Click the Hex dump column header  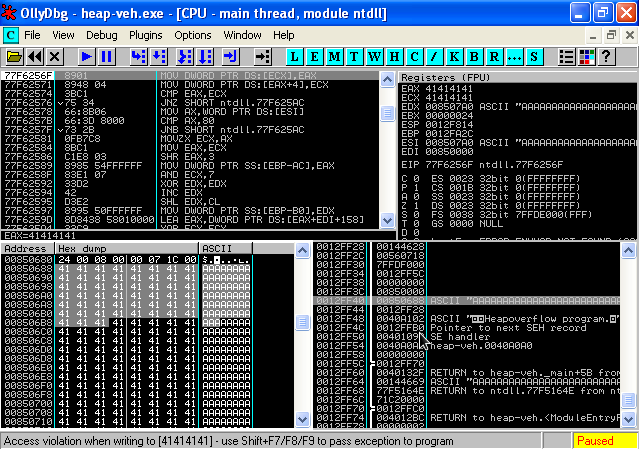tap(126, 248)
